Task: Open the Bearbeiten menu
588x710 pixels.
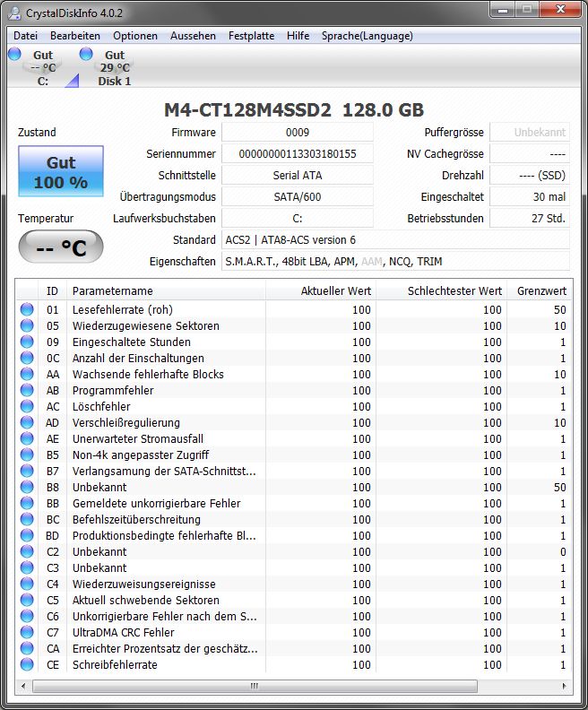Action: tap(75, 36)
